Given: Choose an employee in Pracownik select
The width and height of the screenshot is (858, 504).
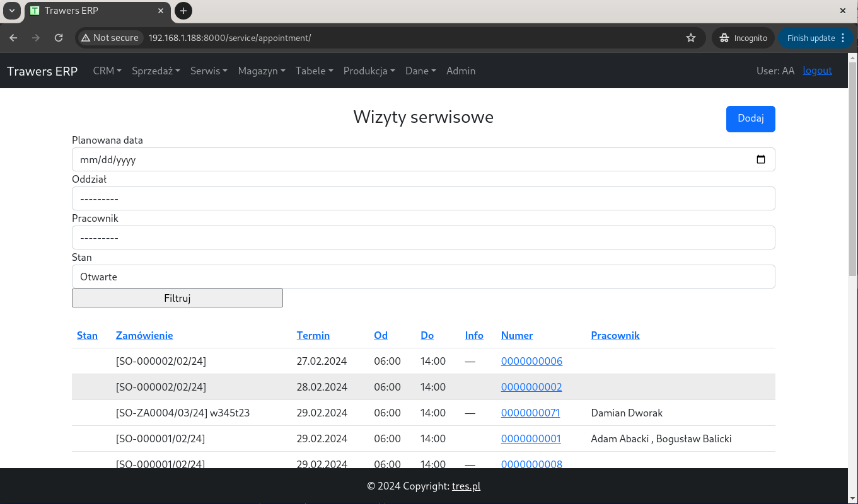Looking at the screenshot, I should [x=424, y=238].
